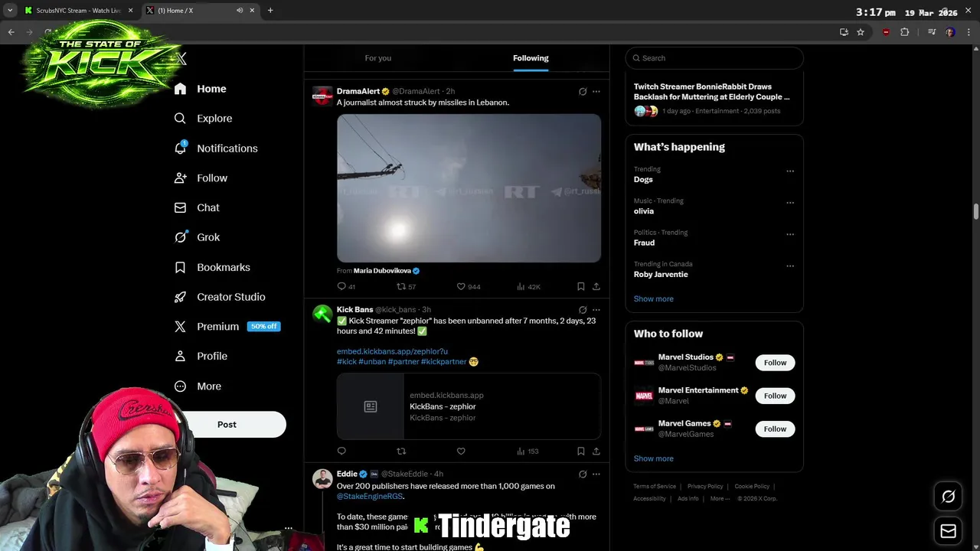Image resolution: width=980 pixels, height=551 pixels.
Task: Open the Terms of Service footer link
Action: click(655, 487)
